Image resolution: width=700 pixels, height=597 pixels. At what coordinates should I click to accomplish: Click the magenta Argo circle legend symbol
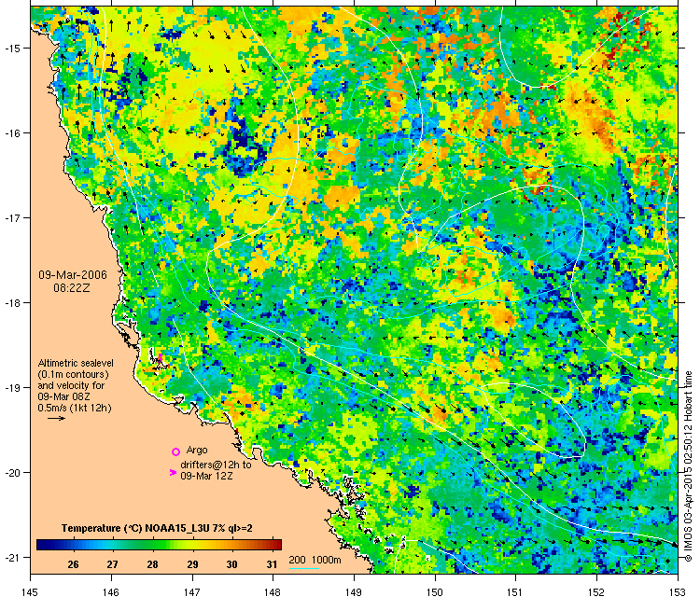tap(175, 452)
